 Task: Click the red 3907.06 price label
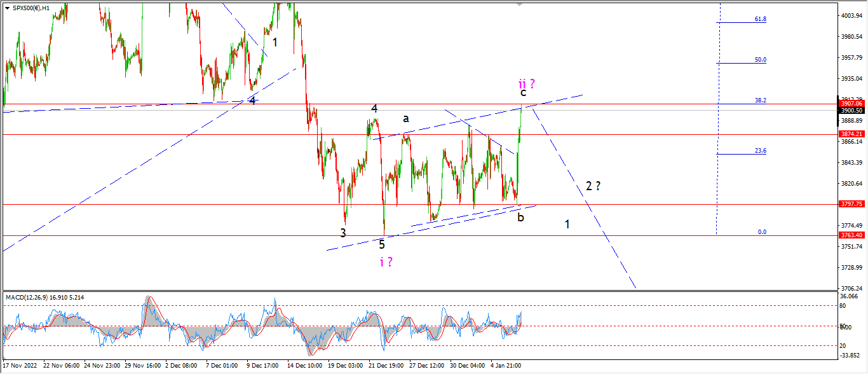851,103
